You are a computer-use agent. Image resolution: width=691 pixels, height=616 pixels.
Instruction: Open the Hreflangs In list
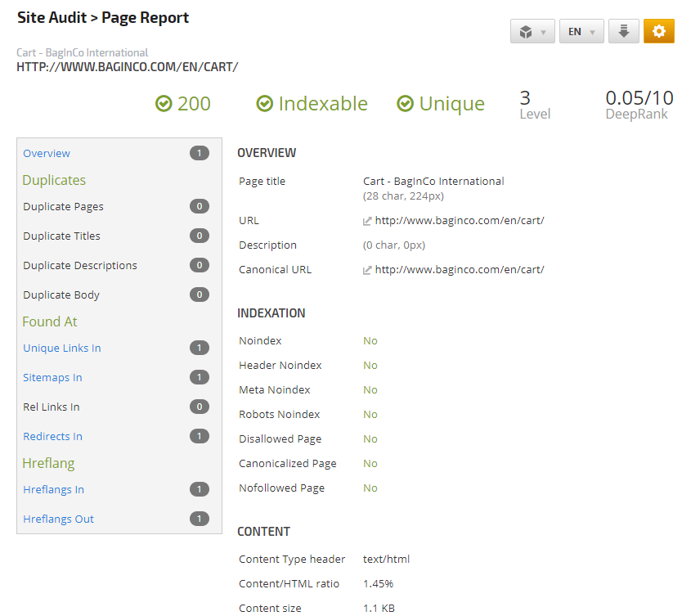point(53,489)
